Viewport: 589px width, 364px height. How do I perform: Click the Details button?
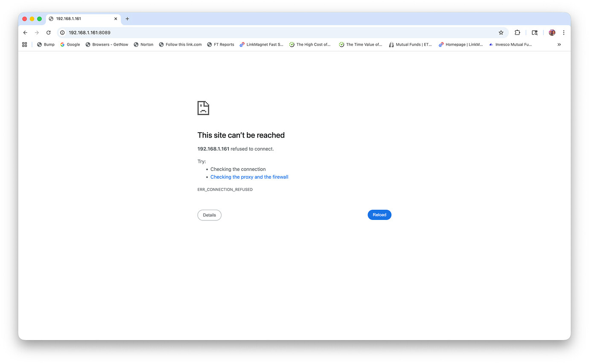(x=209, y=215)
